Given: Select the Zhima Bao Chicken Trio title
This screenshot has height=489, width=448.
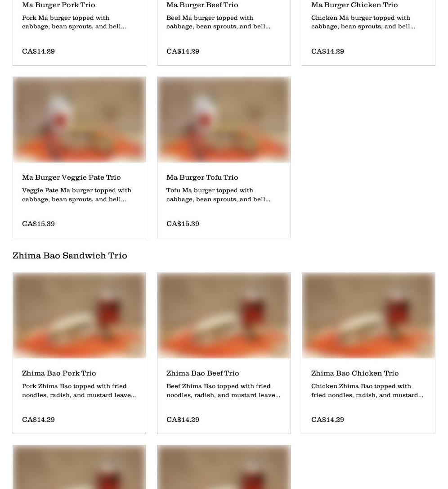Looking at the screenshot, I should coord(355,373).
